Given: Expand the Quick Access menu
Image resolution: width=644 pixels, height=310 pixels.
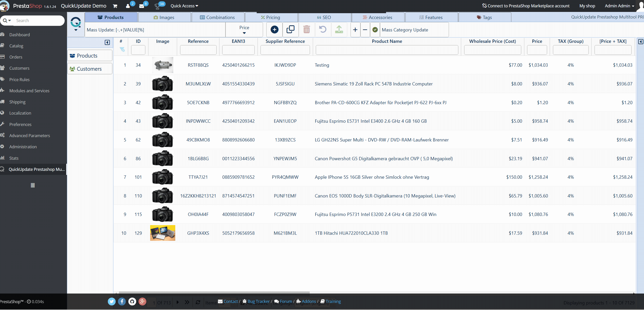Looking at the screenshot, I should click(184, 6).
